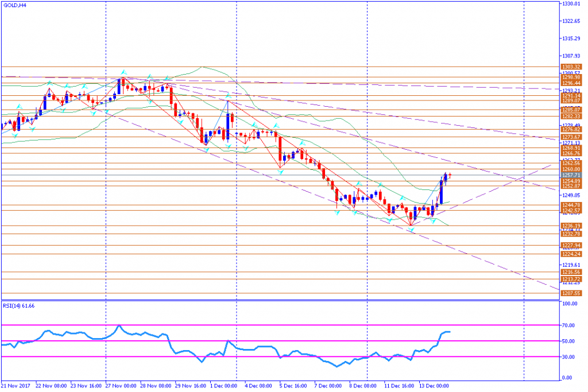Select the 21 Nov 2017 date label
The height and width of the screenshot is (392, 588).
point(16,386)
